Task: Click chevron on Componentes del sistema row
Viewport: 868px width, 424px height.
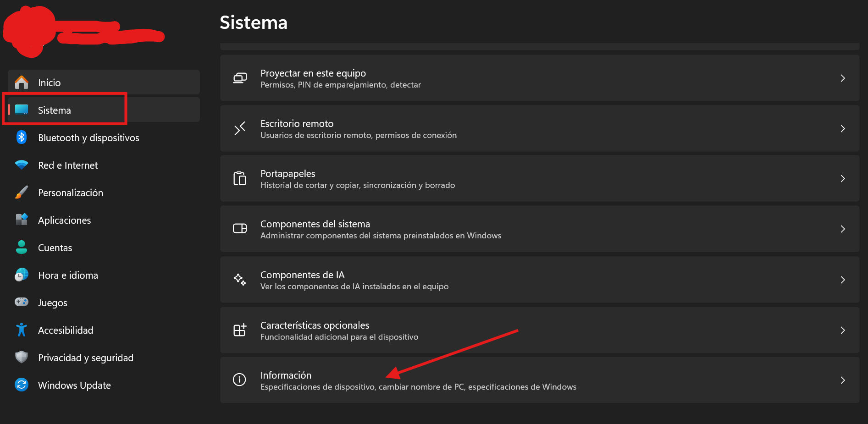Action: click(842, 229)
